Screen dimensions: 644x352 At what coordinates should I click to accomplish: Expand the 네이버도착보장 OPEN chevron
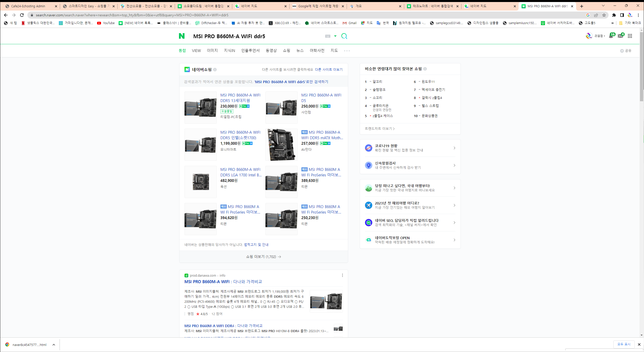[454, 240]
